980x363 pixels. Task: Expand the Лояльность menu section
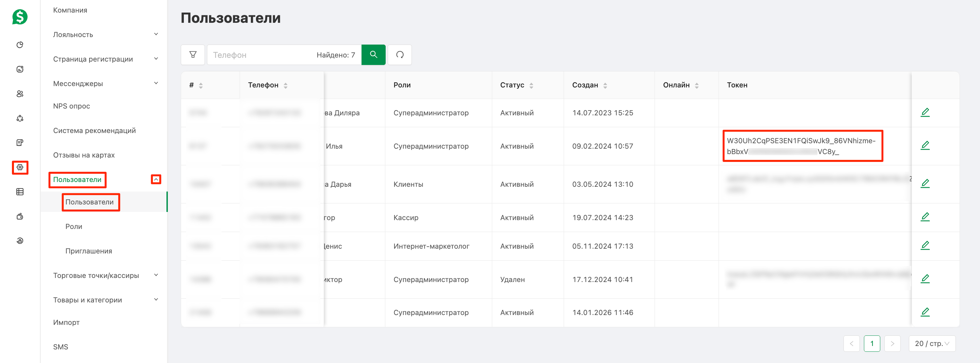pyautogui.click(x=156, y=34)
